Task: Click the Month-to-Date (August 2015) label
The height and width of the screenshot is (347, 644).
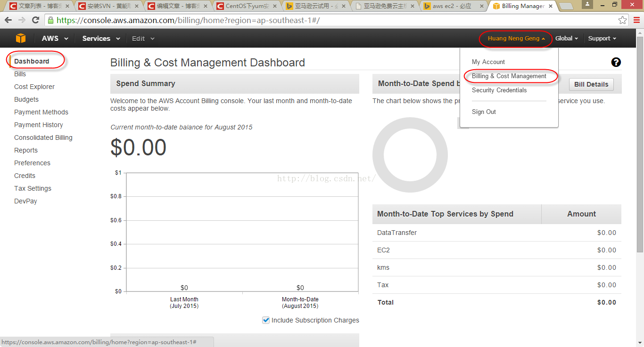Action: click(300, 302)
